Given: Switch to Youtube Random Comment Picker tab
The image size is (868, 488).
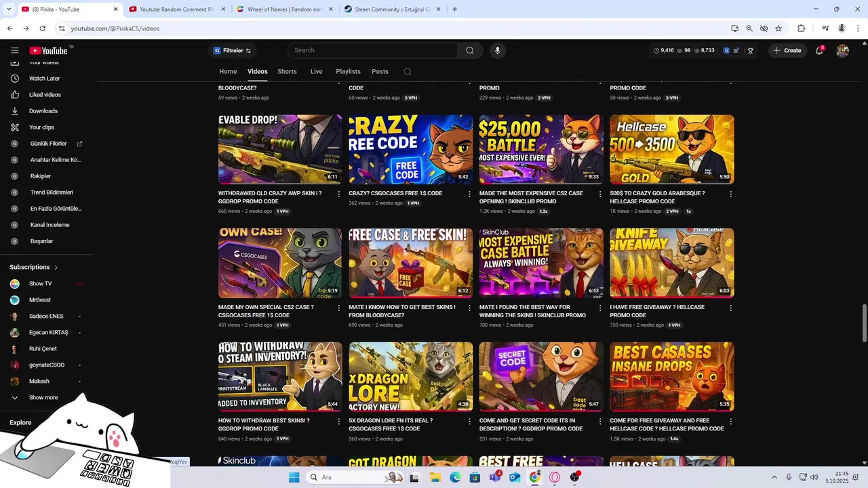Looking at the screenshot, I should pyautogui.click(x=176, y=9).
